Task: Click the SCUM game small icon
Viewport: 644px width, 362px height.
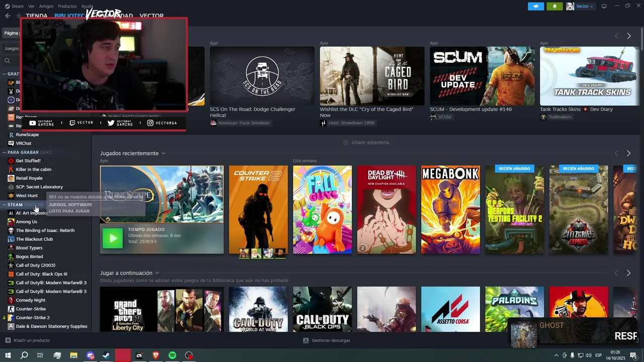Action: (433, 117)
